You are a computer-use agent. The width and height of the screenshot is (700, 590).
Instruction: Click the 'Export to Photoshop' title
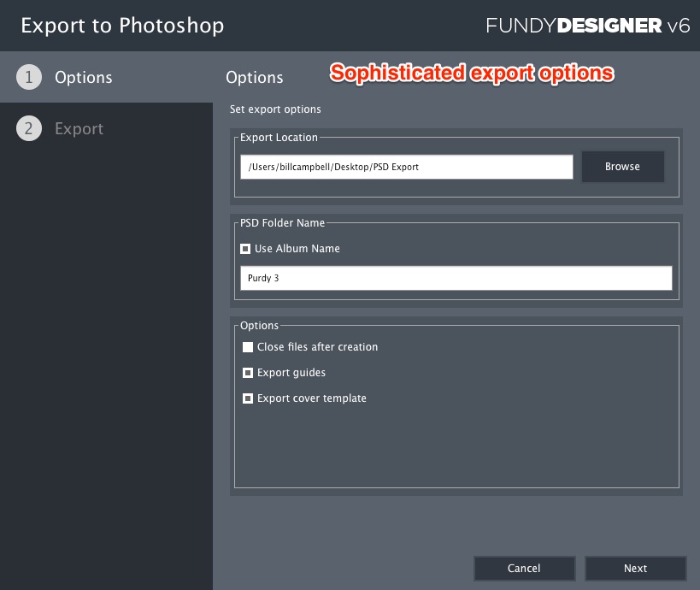(122, 26)
